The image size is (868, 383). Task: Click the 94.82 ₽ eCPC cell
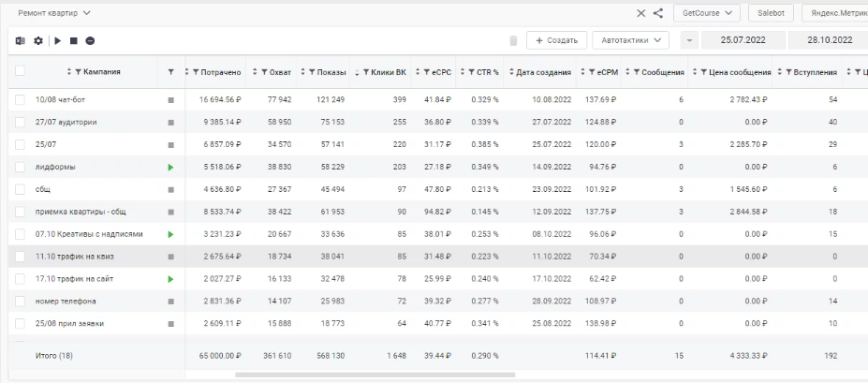437,212
